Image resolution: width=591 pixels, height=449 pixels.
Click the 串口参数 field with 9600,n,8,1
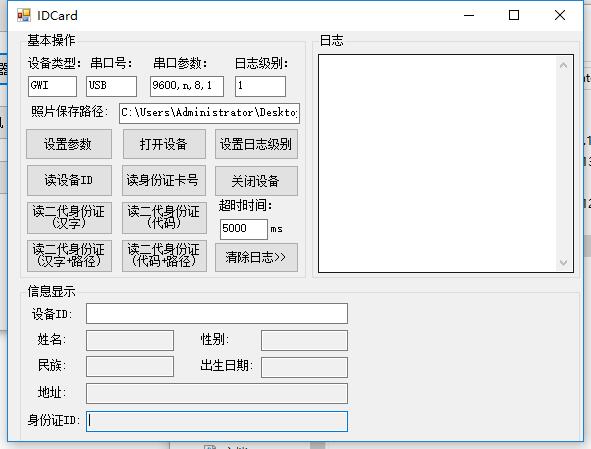coord(187,86)
